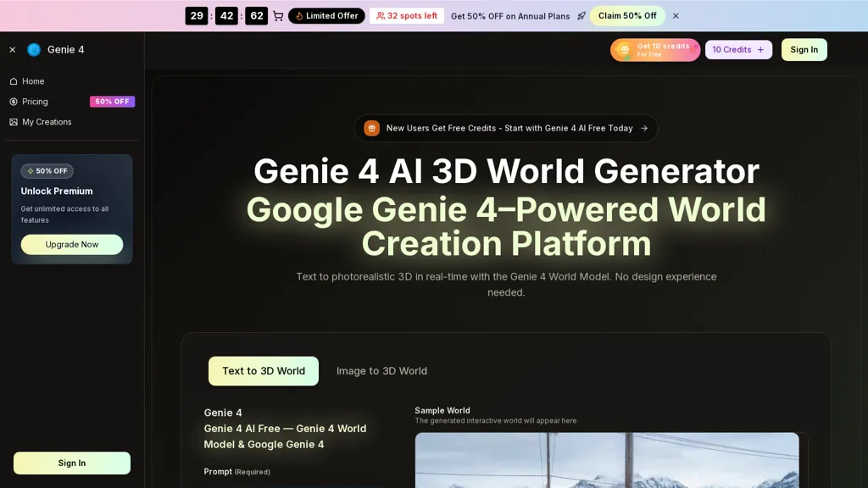The image size is (868, 488).
Task: Click the orange gift icon in the announcement pill
Action: 372,129
